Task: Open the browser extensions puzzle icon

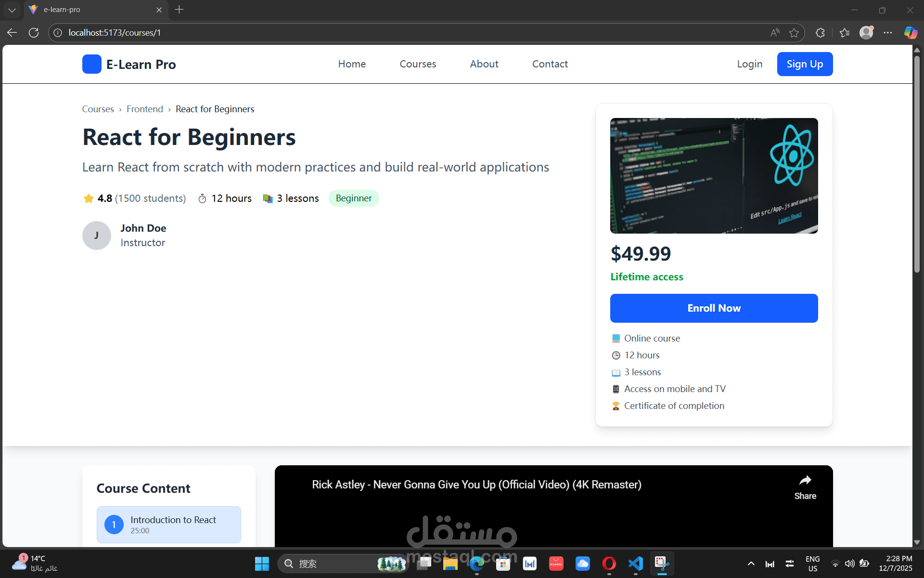Action: coord(821,33)
